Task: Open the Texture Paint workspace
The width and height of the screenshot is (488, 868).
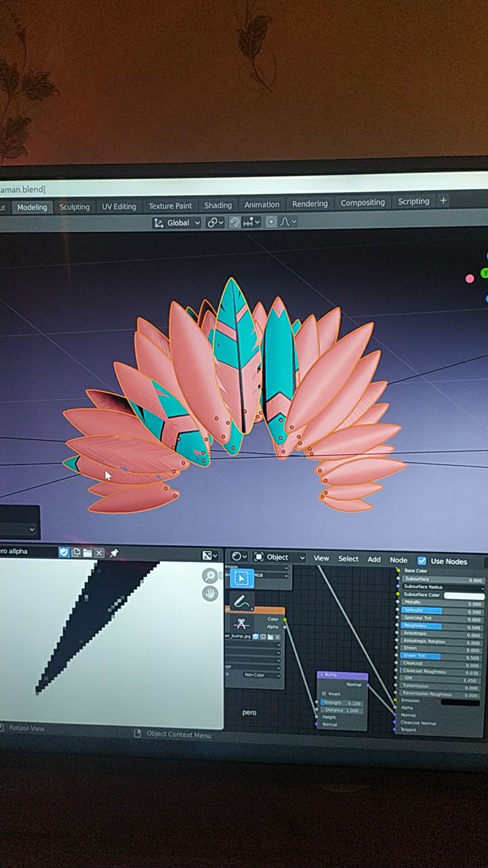Action: tap(170, 205)
